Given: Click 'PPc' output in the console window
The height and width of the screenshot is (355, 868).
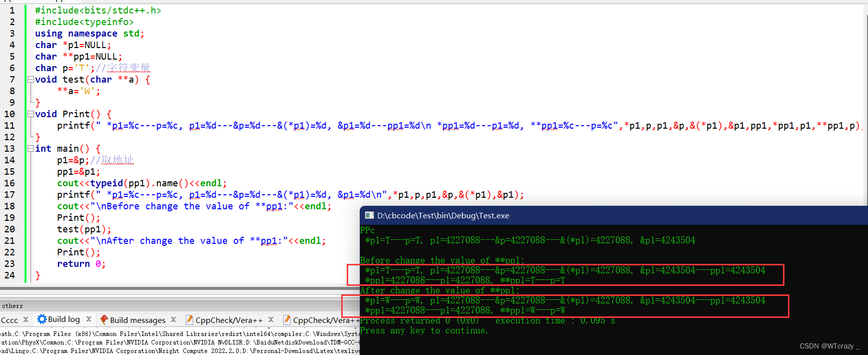Looking at the screenshot, I should [368, 230].
